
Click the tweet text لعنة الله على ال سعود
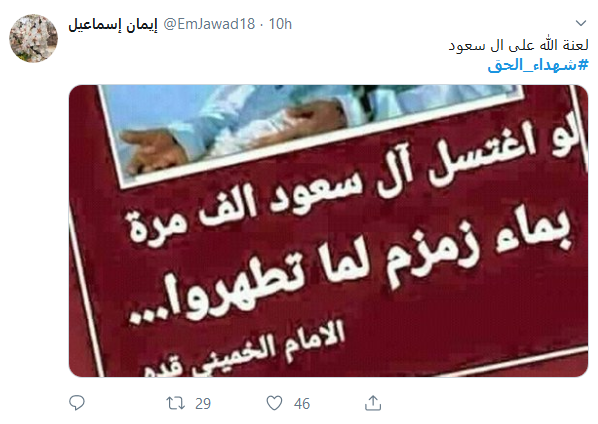pyautogui.click(x=518, y=45)
